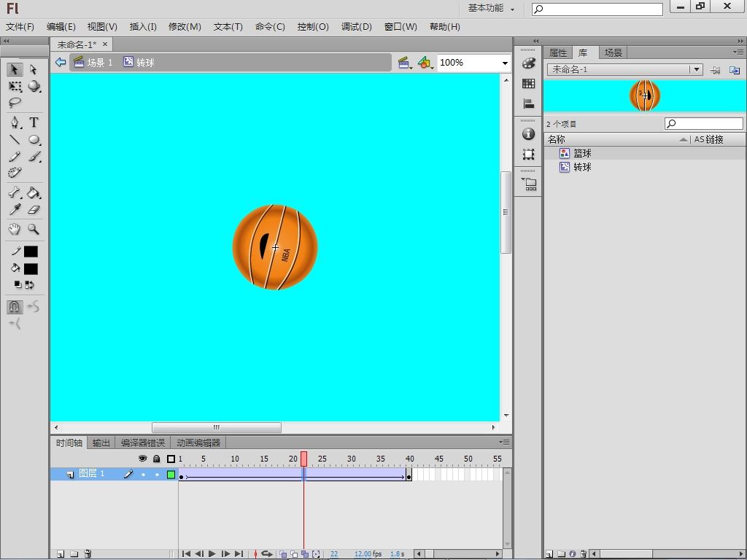
Task: Select the Free Transform tool
Action: pyautogui.click(x=15, y=87)
